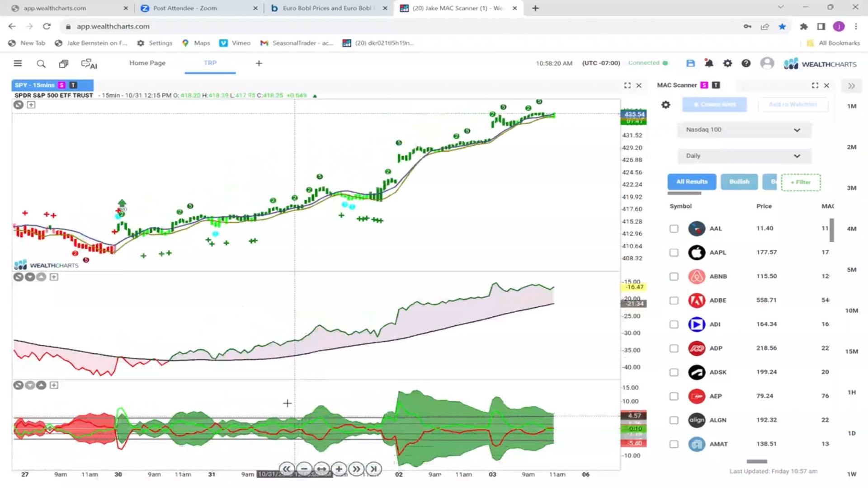868x488 pixels.
Task: Add indicator to middle pane
Action: (54, 277)
